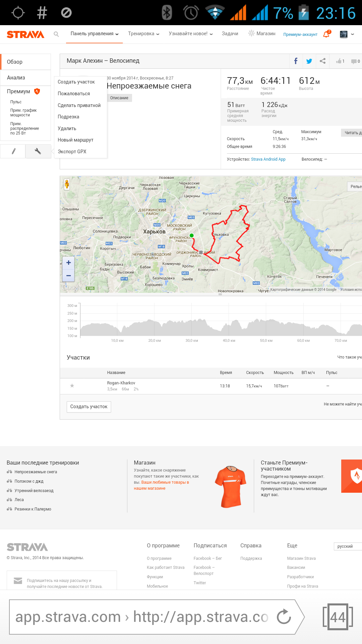Open the profile avatar dropdown
Image resolution: width=362 pixels, height=644 pixels.
pyautogui.click(x=347, y=34)
